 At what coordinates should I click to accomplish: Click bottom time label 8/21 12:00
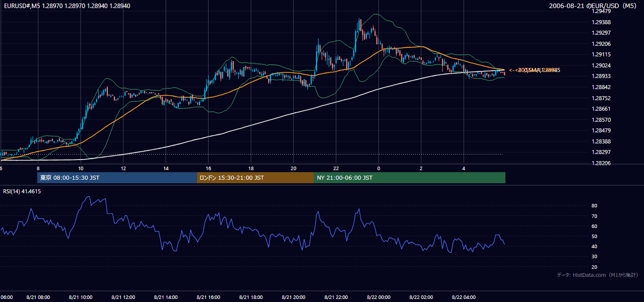click(123, 297)
